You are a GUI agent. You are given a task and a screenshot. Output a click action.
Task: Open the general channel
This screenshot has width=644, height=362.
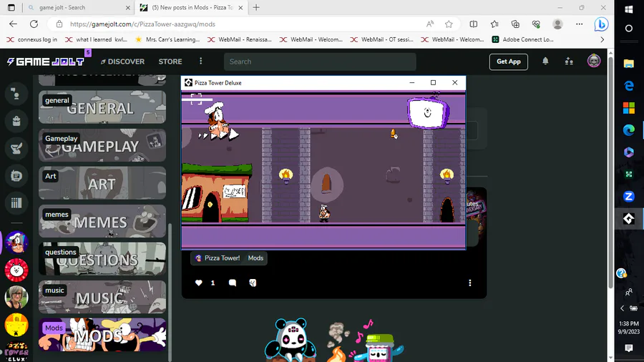[x=102, y=107]
